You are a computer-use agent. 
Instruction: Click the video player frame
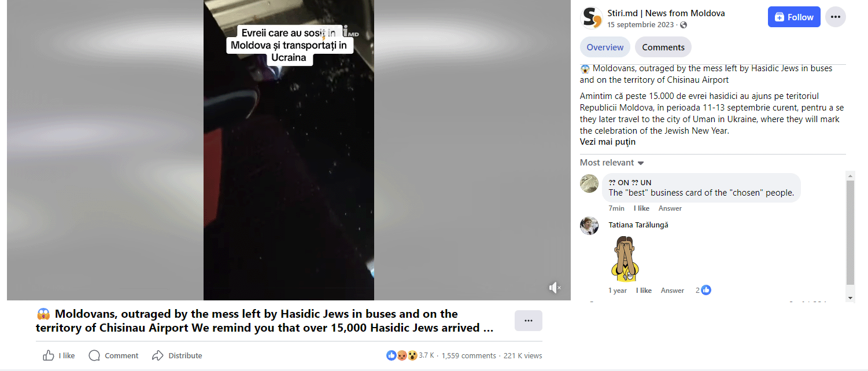point(289,150)
